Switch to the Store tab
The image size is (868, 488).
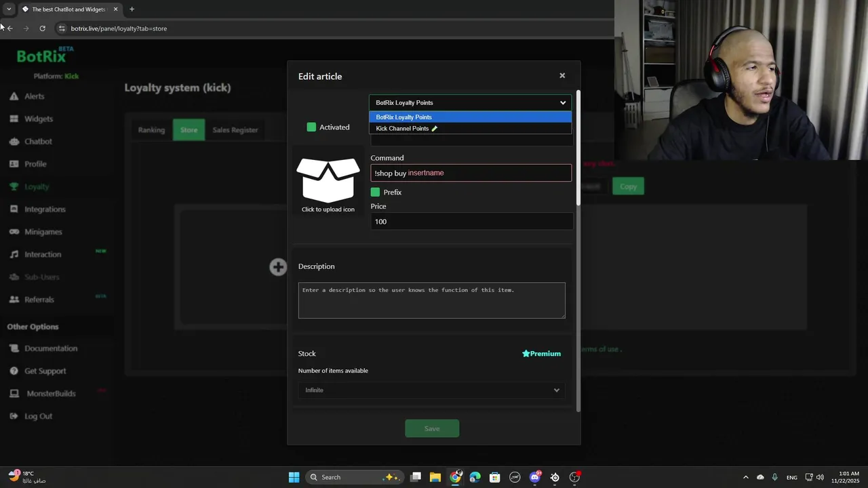[x=189, y=129]
